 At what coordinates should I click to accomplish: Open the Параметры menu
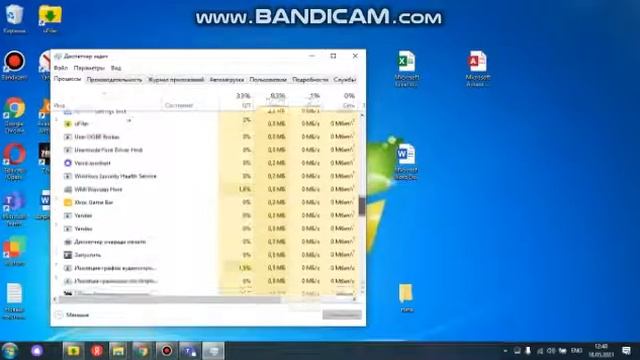point(89,68)
